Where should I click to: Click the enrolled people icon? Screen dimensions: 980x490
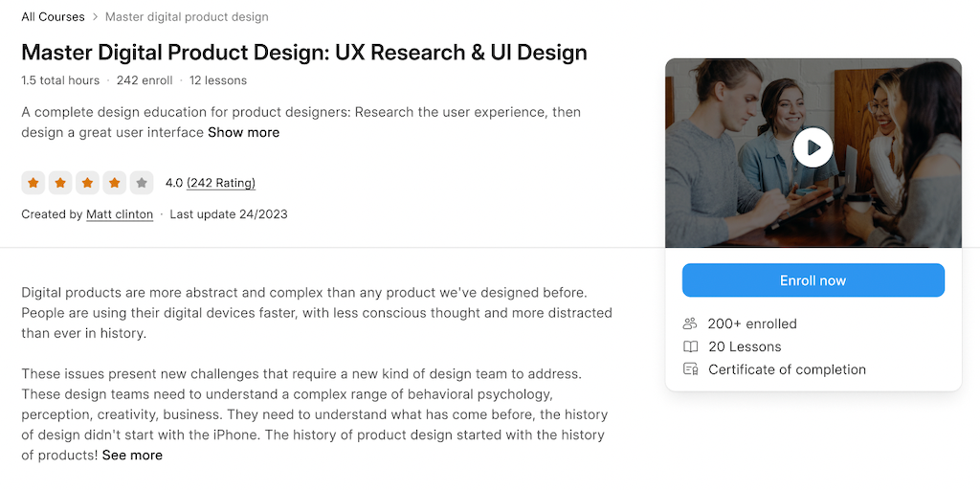(690, 323)
